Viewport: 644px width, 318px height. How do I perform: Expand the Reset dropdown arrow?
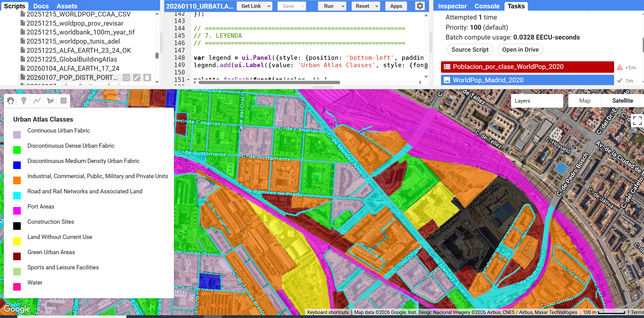[x=377, y=6]
